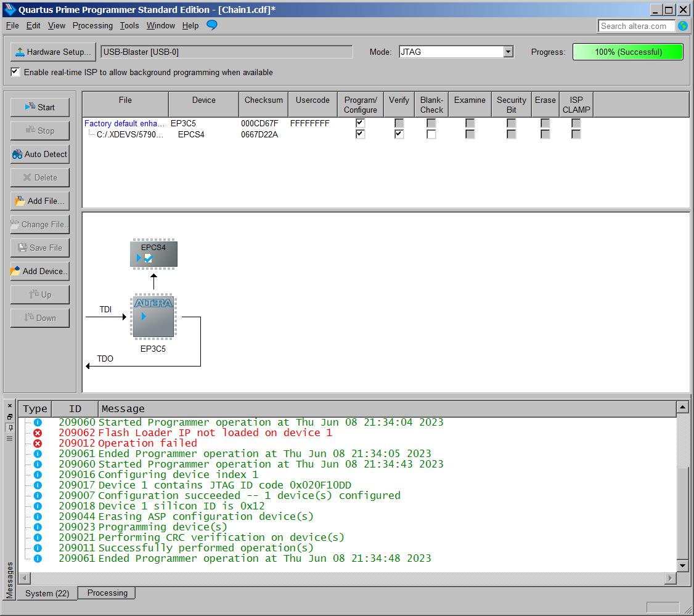Click info icon for Configuration succeeded message
This screenshot has height=616, width=694.
38,496
